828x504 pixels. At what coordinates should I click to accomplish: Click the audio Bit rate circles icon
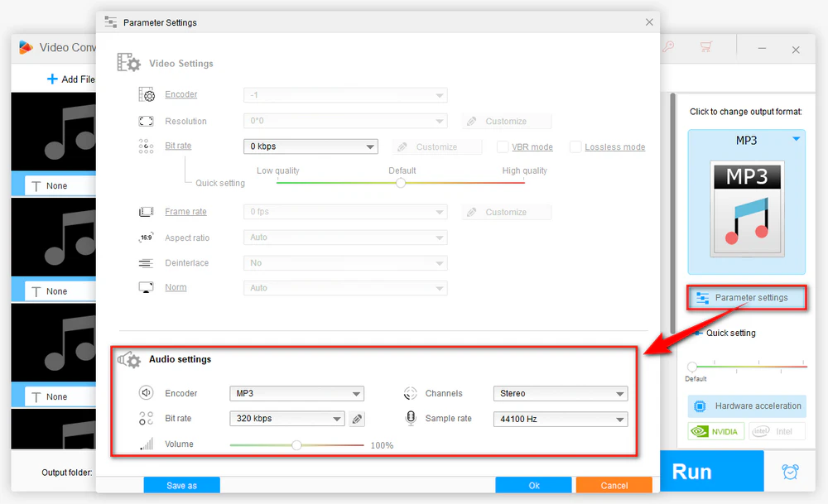(x=146, y=419)
